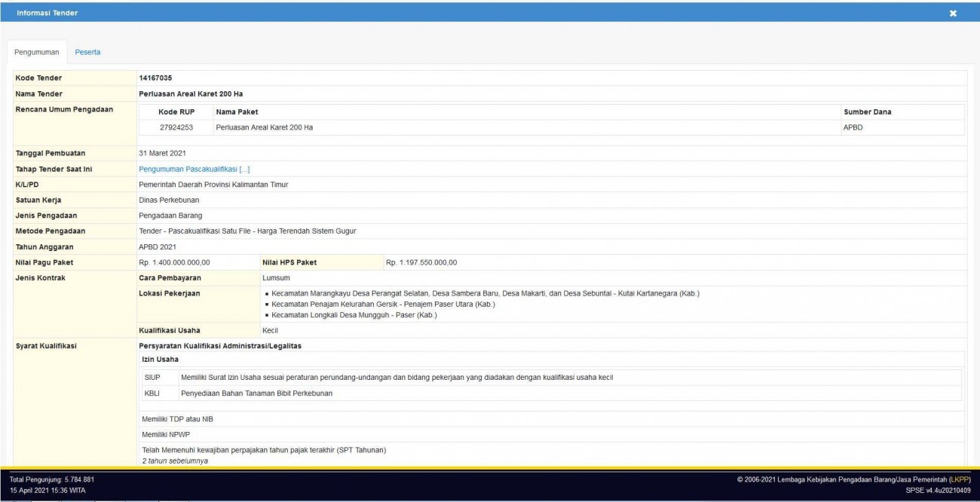Switch to the Peserta tab

[x=87, y=52]
